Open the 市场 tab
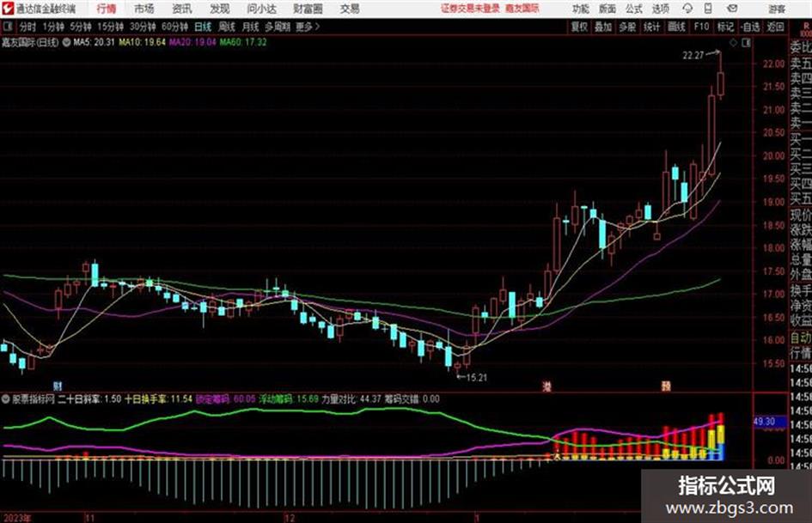The width and height of the screenshot is (812, 523). click(144, 9)
